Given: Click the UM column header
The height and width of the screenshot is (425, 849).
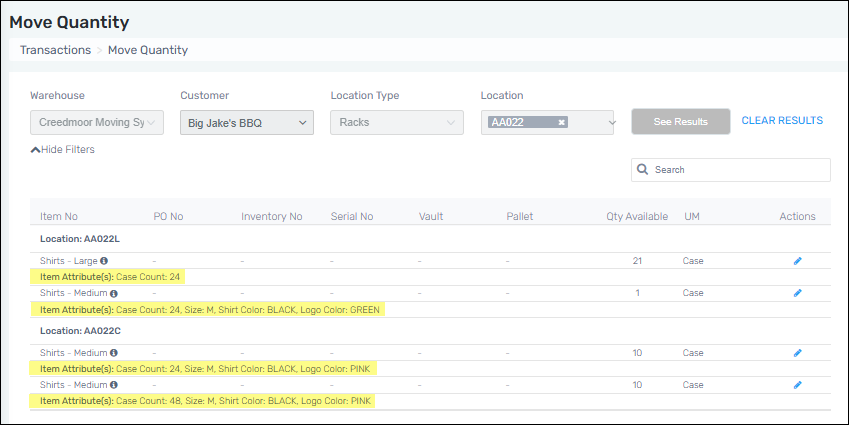Looking at the screenshot, I should coord(692,216).
